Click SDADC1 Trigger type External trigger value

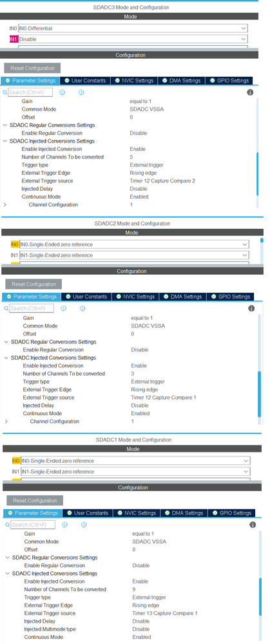coord(149,597)
